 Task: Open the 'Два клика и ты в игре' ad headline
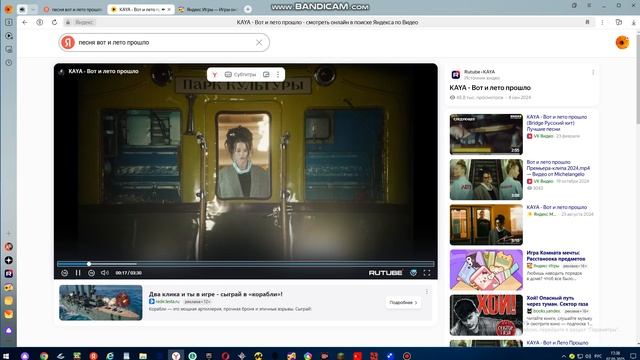216,294
